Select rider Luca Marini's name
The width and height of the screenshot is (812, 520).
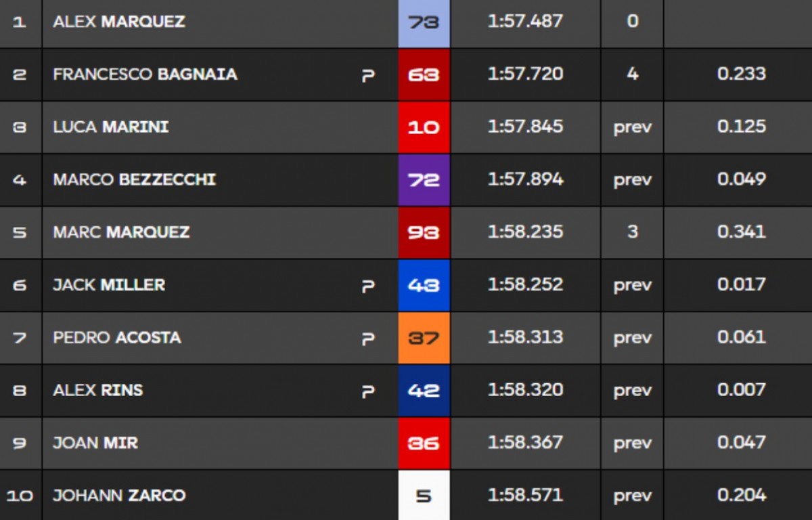[111, 127]
